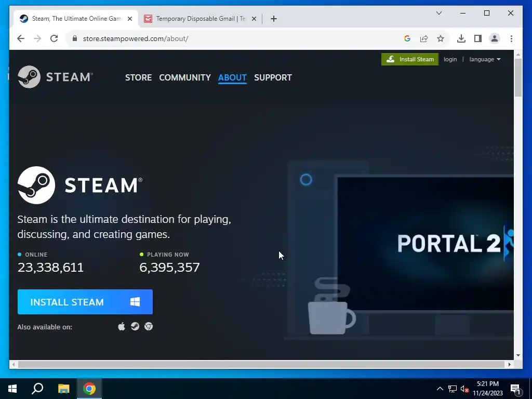
Task: Open the COMMUNITY menu
Action: coord(185,77)
